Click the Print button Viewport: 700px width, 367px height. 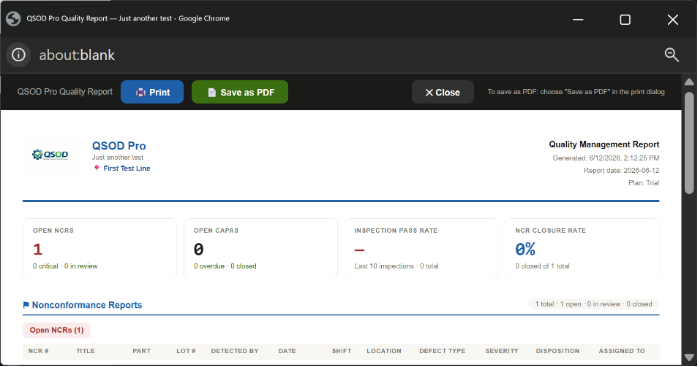tap(152, 92)
